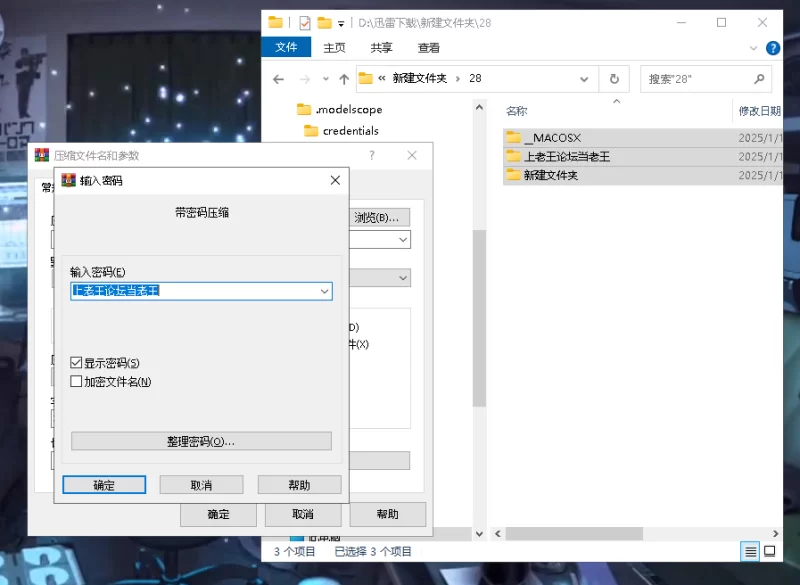Image resolution: width=800 pixels, height=585 pixels.
Task: Click the 输入密码 text field
Action: tap(190, 291)
